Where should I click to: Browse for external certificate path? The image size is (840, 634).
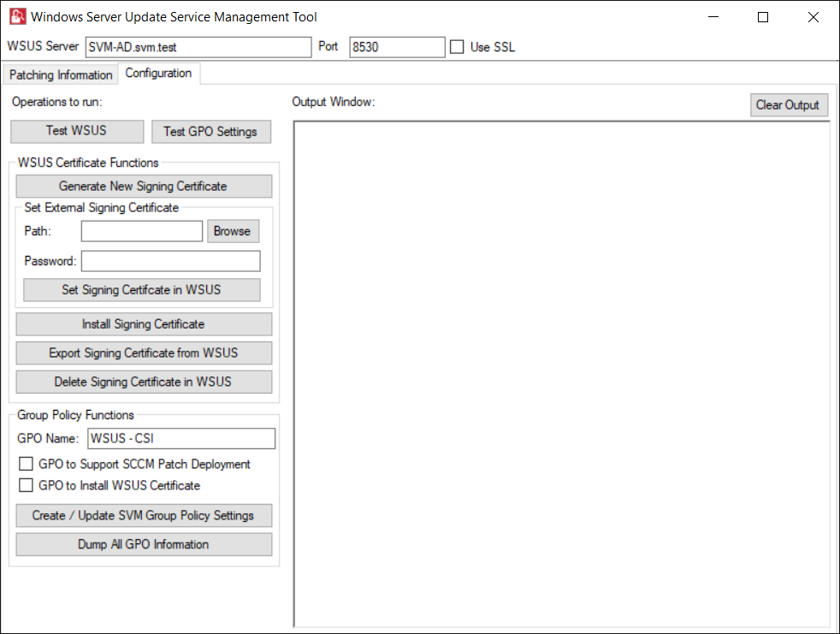pyautogui.click(x=233, y=231)
